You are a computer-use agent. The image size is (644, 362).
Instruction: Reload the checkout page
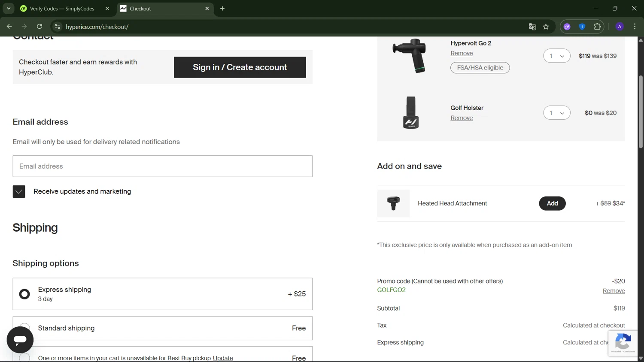(x=39, y=27)
